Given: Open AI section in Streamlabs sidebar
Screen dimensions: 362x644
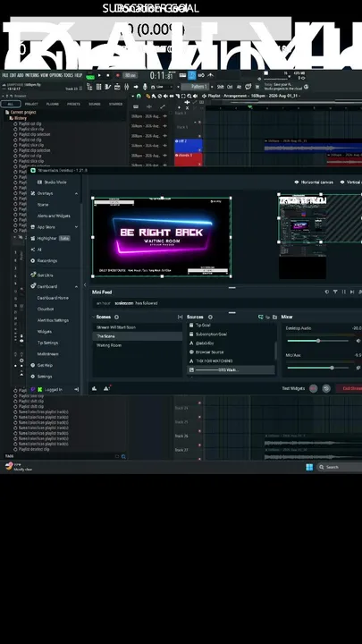Looking at the screenshot, I should pyautogui.click(x=36, y=250).
